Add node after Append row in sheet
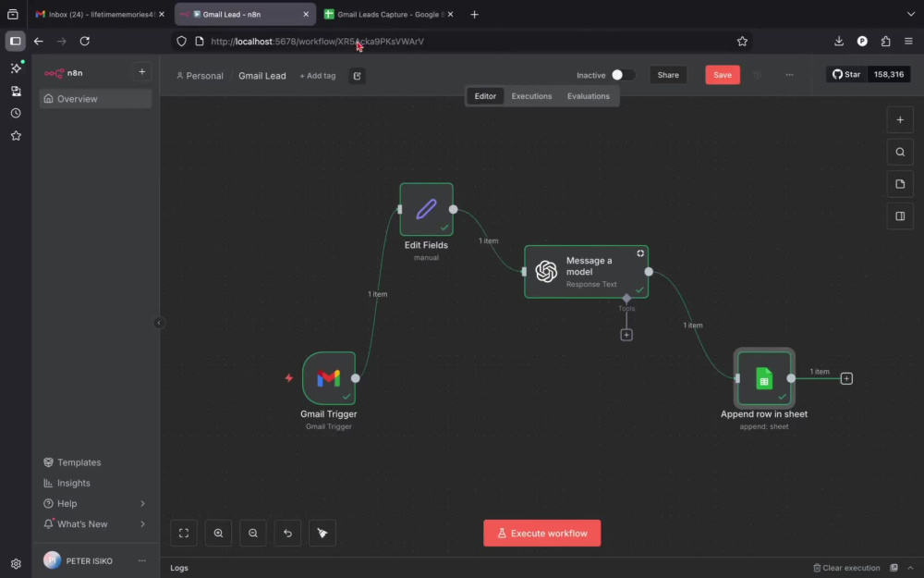The width and height of the screenshot is (924, 578). pyautogui.click(x=846, y=378)
